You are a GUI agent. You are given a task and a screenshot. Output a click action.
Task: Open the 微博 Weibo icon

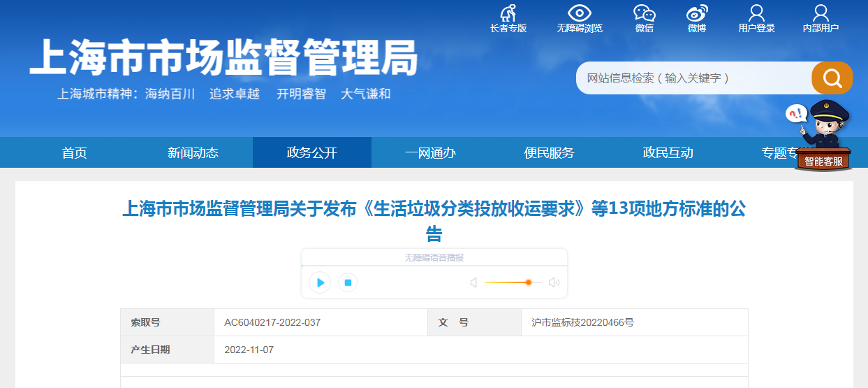point(697,13)
